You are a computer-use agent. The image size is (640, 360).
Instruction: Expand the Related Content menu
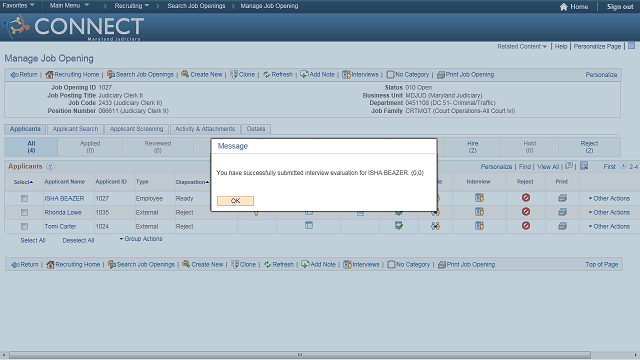522,47
